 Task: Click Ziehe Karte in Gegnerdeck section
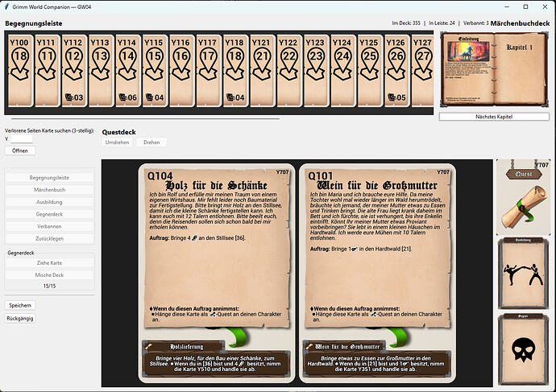[x=49, y=262]
